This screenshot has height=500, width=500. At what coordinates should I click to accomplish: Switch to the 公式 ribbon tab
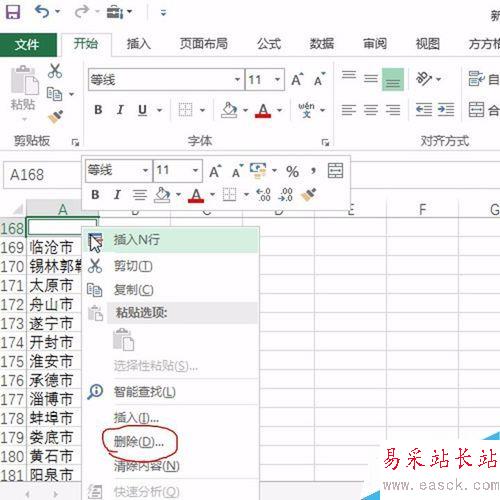point(269,44)
